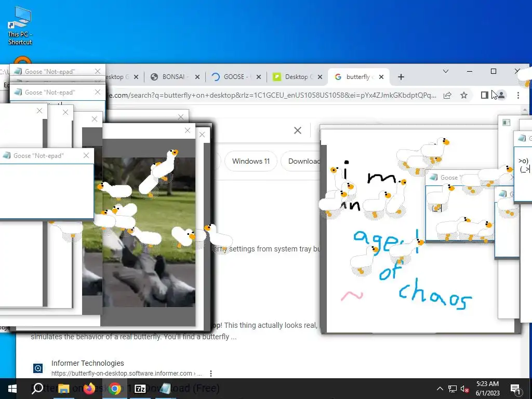
Task: Click Informer Technologies site favicon
Action: click(x=38, y=368)
